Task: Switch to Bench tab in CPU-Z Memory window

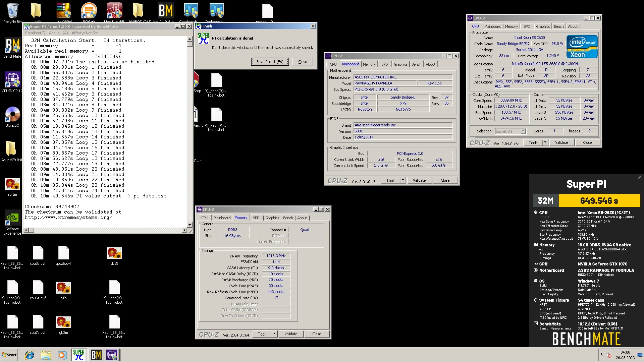Action: 288,218
